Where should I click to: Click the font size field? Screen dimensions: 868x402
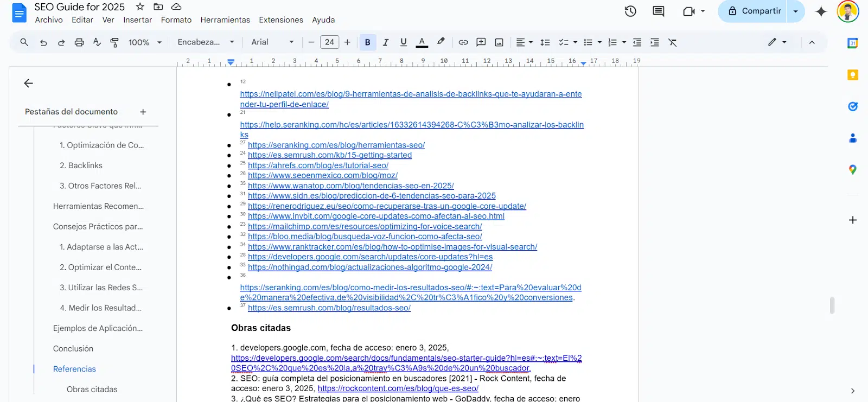coord(329,42)
